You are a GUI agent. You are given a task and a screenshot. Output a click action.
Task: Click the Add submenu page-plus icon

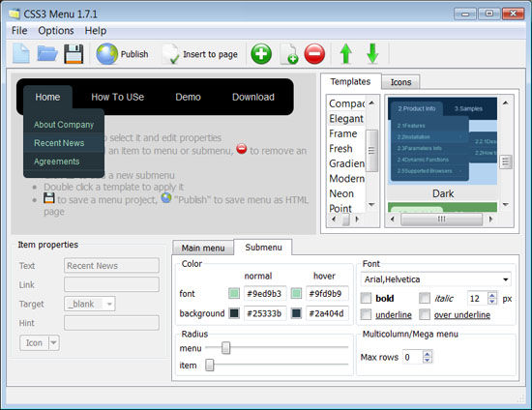(x=289, y=54)
